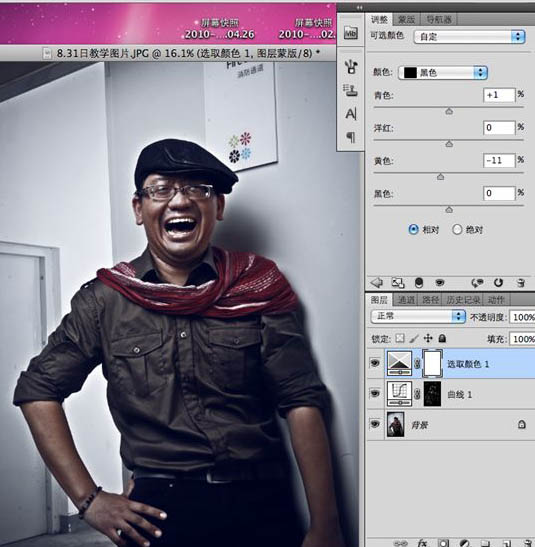Click the reset adjustment icon
The width and height of the screenshot is (535, 547).
498,283
